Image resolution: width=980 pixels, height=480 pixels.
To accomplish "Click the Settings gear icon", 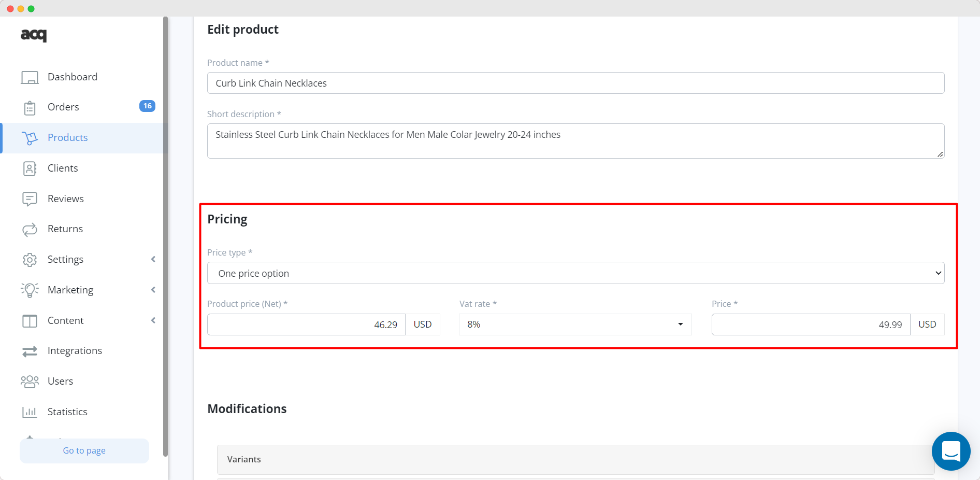I will tap(30, 260).
